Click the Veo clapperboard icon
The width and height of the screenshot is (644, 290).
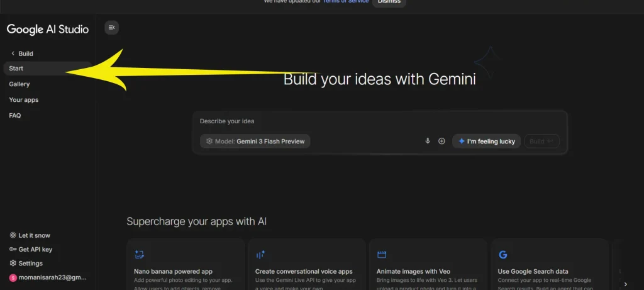tap(382, 255)
